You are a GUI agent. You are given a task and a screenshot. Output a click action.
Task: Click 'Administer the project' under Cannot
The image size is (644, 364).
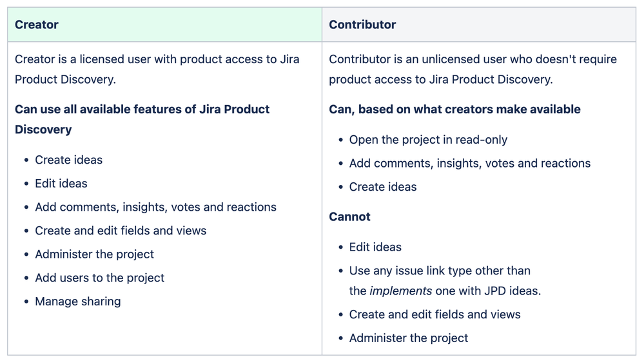pyautogui.click(x=409, y=338)
